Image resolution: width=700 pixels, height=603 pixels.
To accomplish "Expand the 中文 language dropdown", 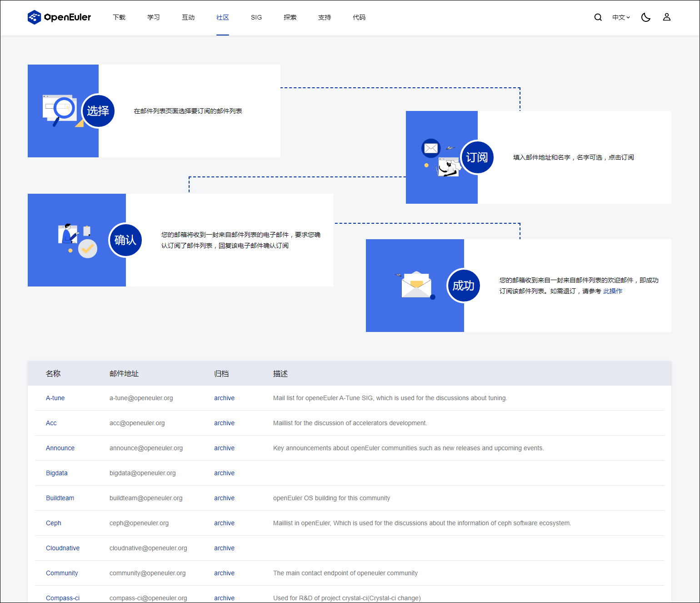I will coord(620,17).
